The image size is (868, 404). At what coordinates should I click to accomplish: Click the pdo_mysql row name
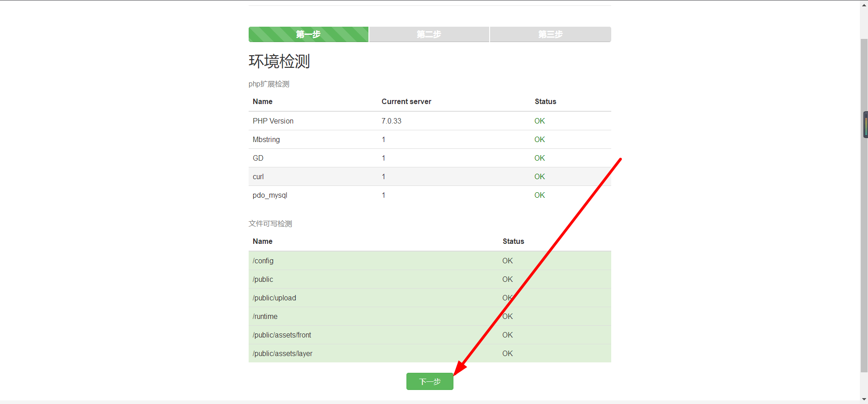[x=270, y=195]
